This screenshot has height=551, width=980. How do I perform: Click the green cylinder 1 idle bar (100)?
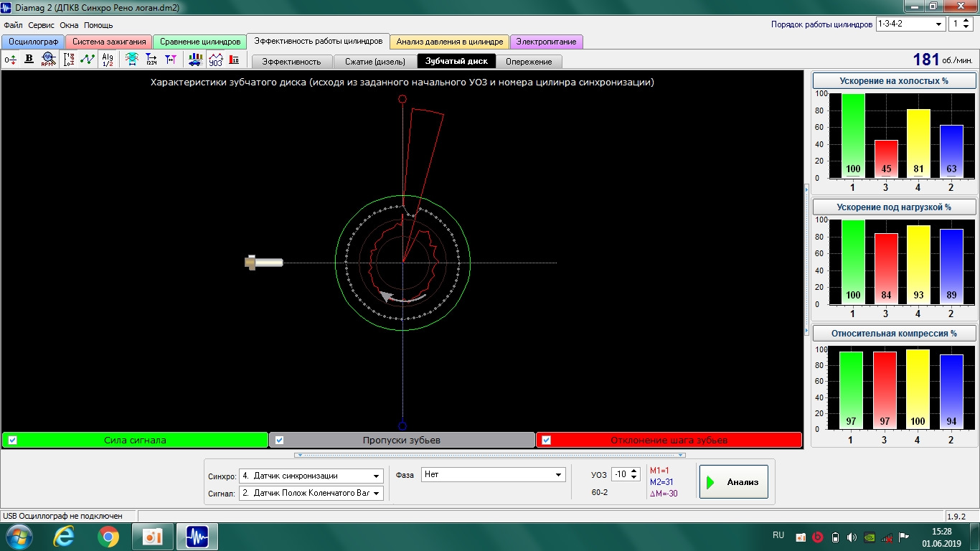coord(853,136)
